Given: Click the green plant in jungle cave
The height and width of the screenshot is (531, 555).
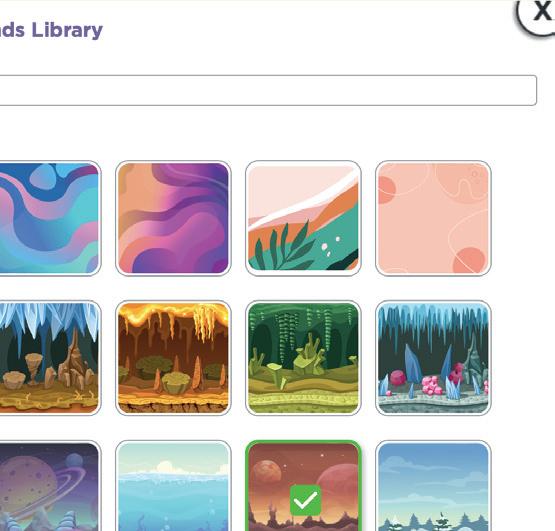Looking at the screenshot, I should tap(309, 358).
